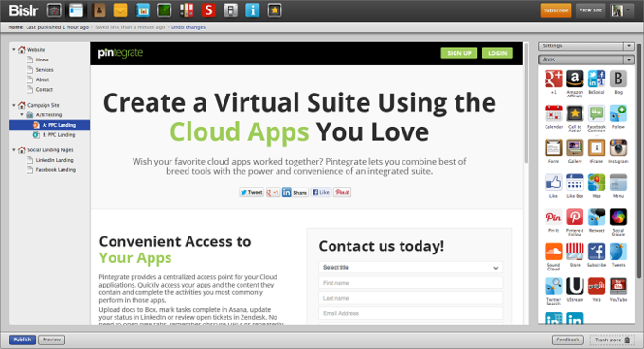644x349 pixels.
Task: Select the Blog app
Action: tap(618, 79)
